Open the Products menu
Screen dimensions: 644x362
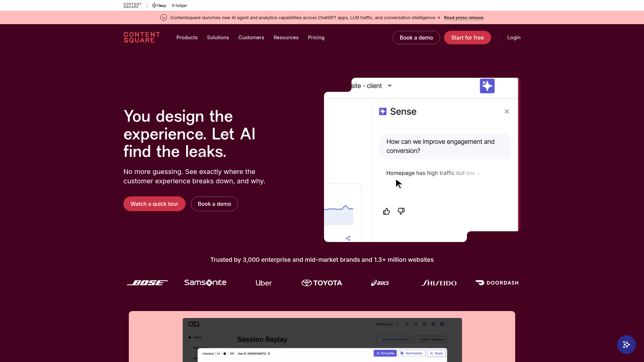click(x=187, y=38)
